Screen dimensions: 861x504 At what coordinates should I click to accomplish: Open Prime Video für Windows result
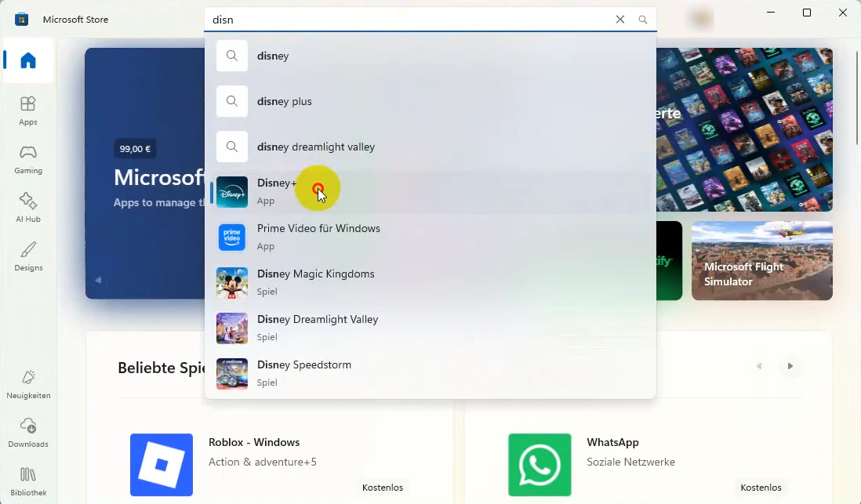pyautogui.click(x=430, y=237)
